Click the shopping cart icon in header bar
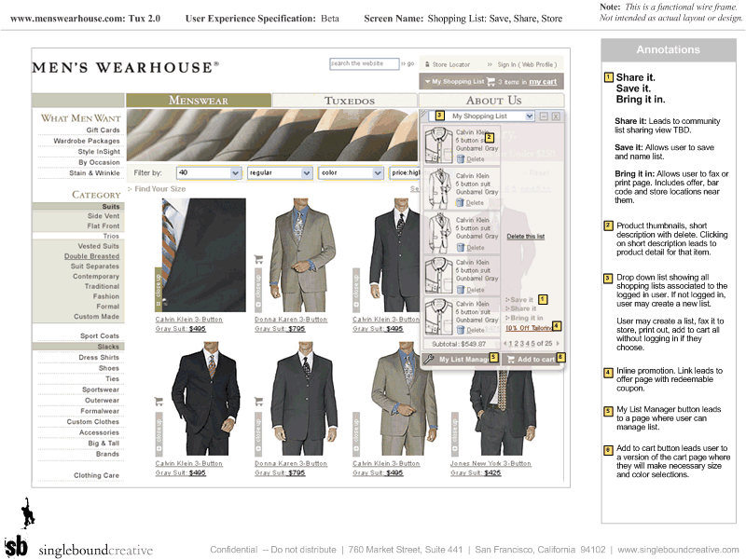Screen dimensions: 746x560 490,81
